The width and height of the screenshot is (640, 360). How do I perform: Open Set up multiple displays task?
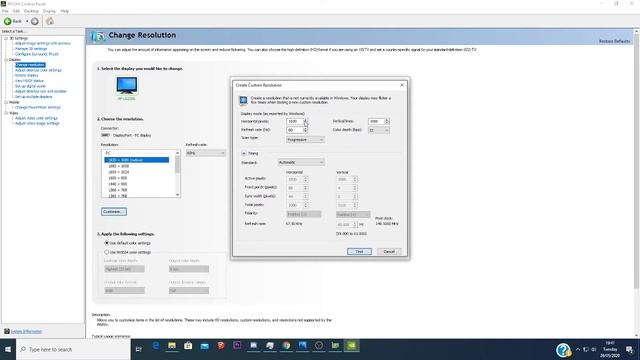pyautogui.click(x=33, y=97)
